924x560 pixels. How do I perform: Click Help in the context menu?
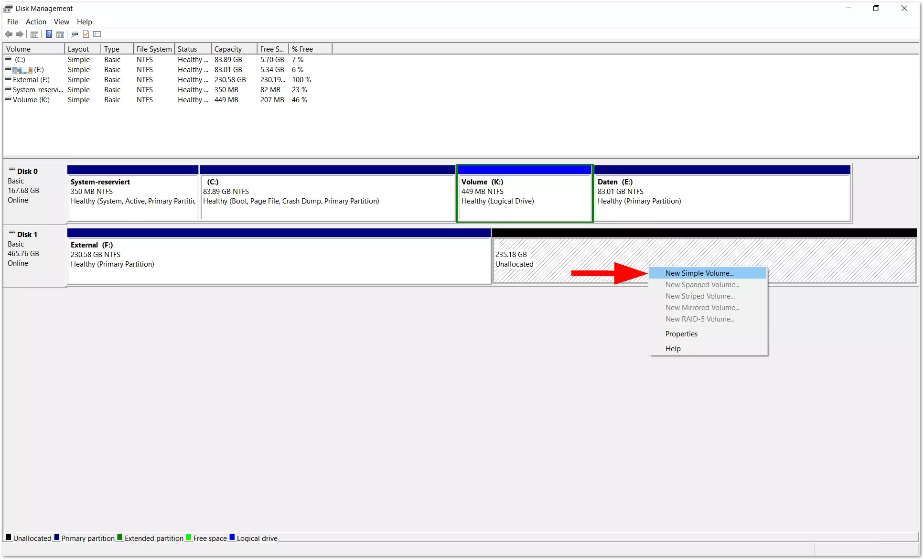click(x=673, y=349)
